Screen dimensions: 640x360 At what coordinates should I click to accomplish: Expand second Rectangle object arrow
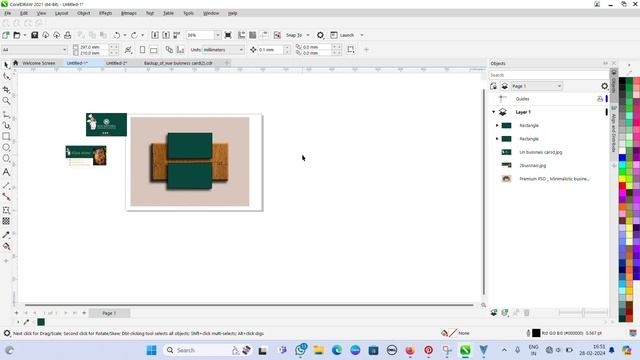[x=497, y=139]
